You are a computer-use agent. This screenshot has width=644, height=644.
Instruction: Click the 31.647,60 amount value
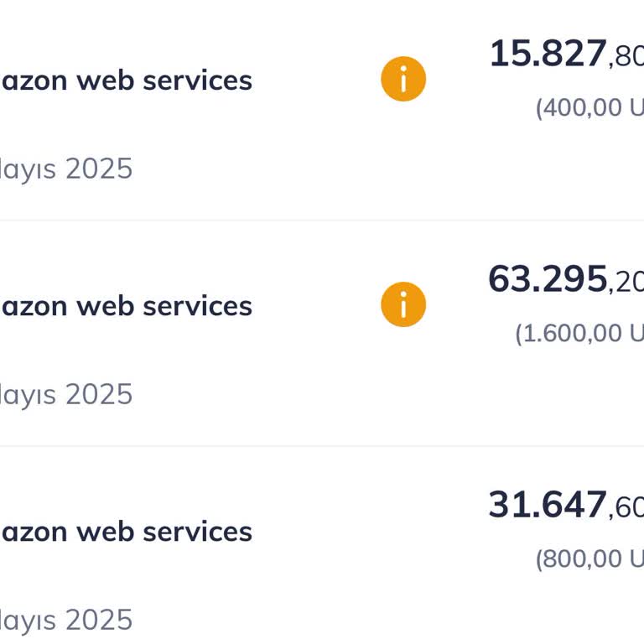pos(566,506)
